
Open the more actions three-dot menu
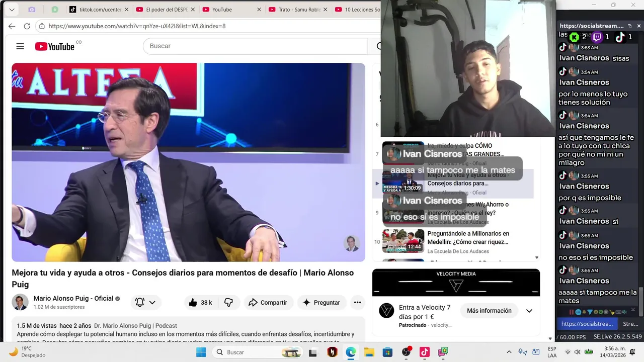pos(357,302)
